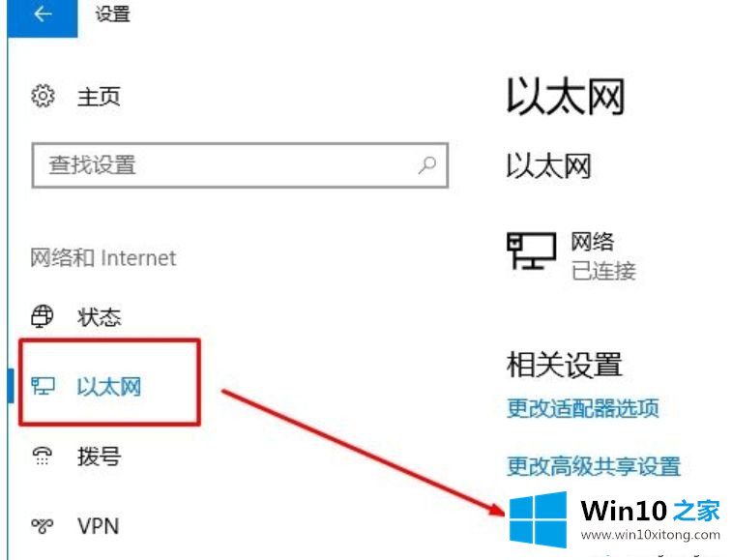Open the 拨号 settings page
This screenshot has width=732, height=560.
(99, 456)
